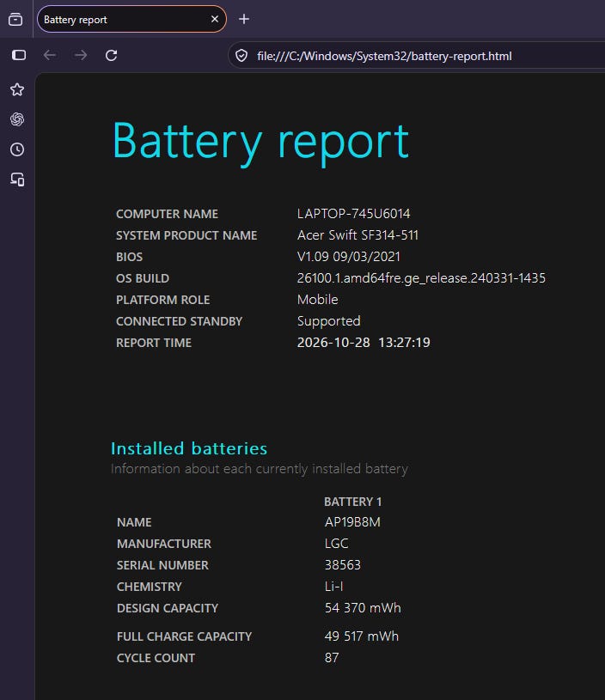Select the Mobile platform role value
This screenshot has height=700, width=605.
[x=318, y=300]
